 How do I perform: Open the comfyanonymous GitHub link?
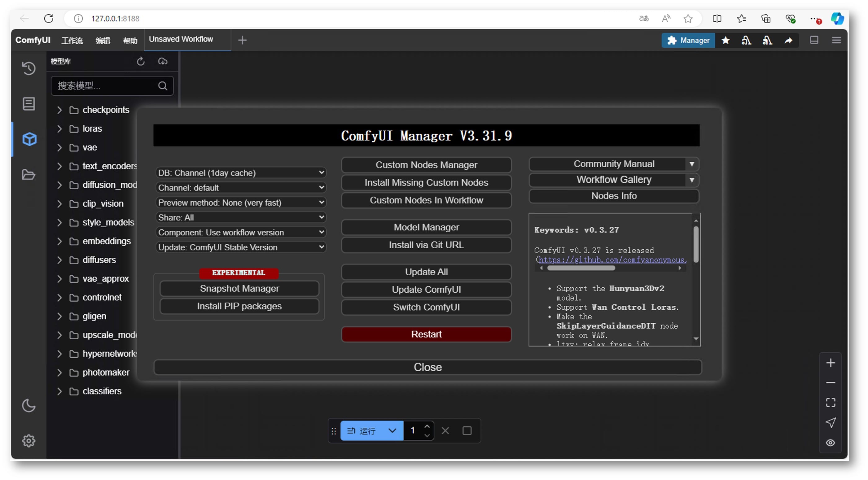point(612,260)
